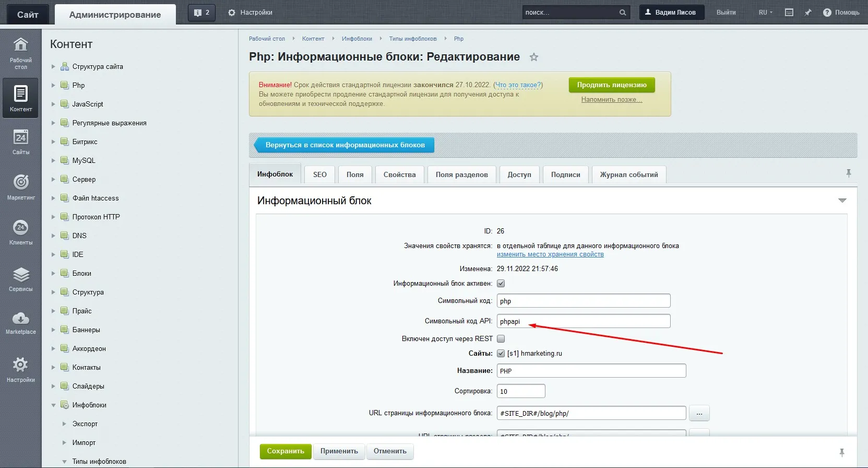This screenshot has width=868, height=468.
Task: Expand the Регулярные выражения tree node
Action: pos(53,123)
